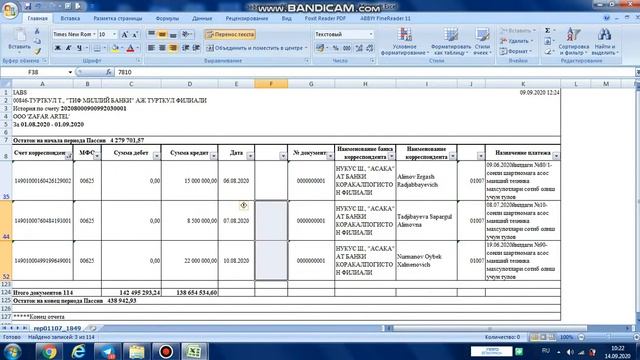Image resolution: width=640 pixels, height=360 pixels.
Task: Click the Clear eraser icon
Action: click(548, 52)
